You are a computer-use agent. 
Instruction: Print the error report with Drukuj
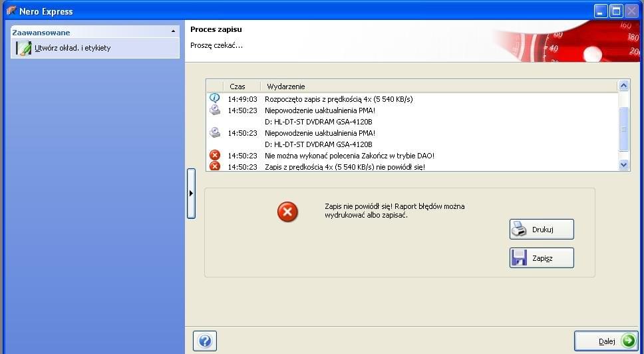coord(542,229)
